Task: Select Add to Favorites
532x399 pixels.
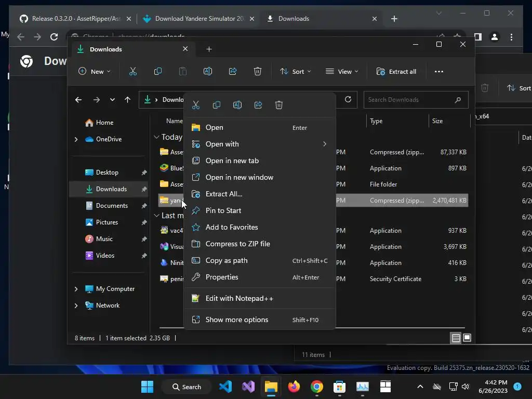Action: pyautogui.click(x=260, y=228)
